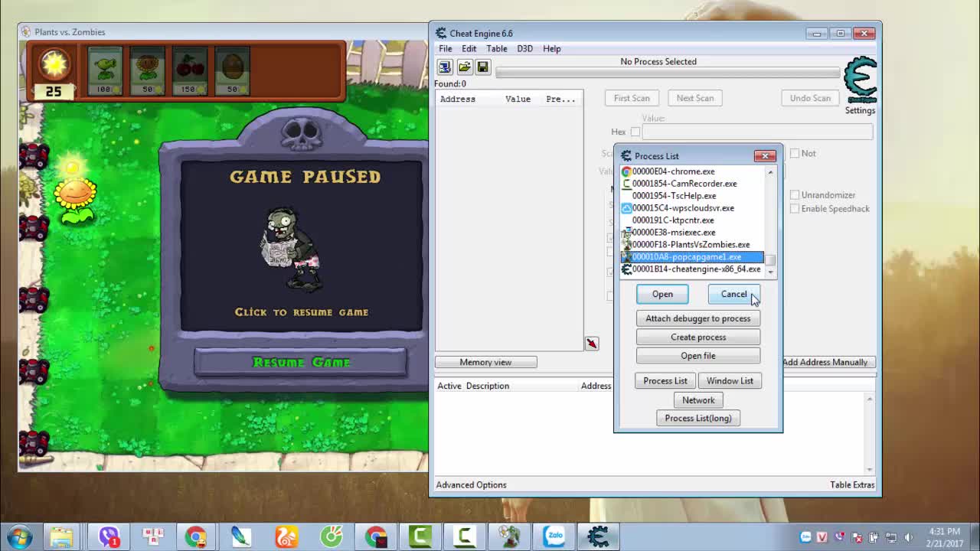
Task: Select popcapgame1.exe process entry
Action: click(692, 257)
